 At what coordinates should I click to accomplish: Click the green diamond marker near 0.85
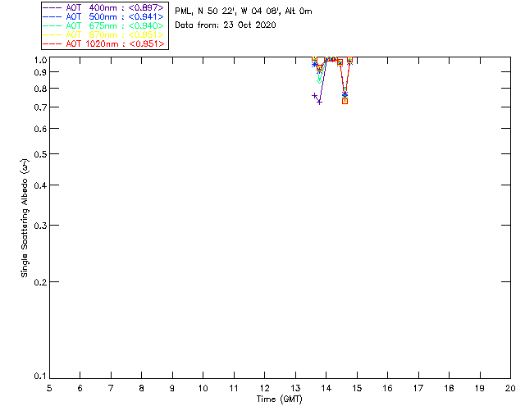(319, 80)
